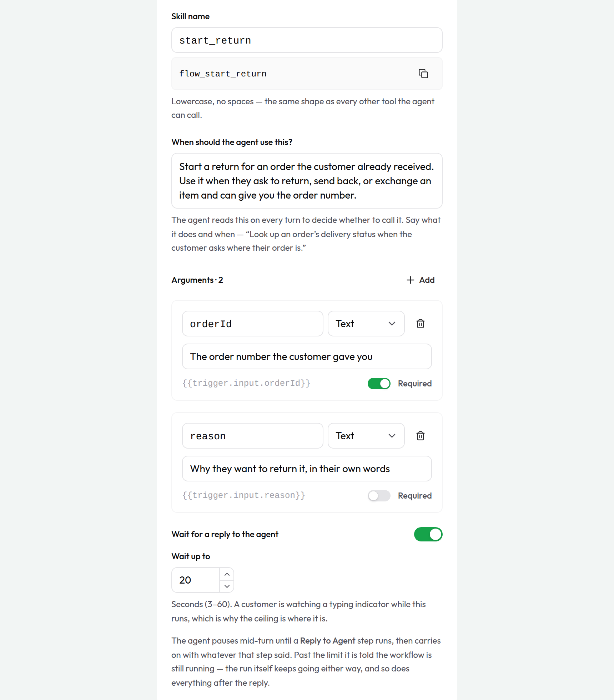Click the chevron in reason's Text selector
Viewport: 614px width, 700px height.
point(392,436)
